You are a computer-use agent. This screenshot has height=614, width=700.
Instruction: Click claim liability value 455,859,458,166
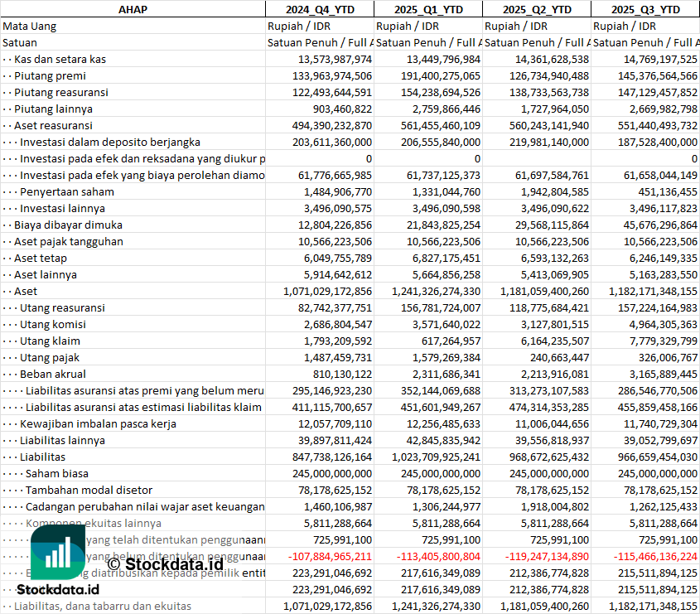[658, 407]
